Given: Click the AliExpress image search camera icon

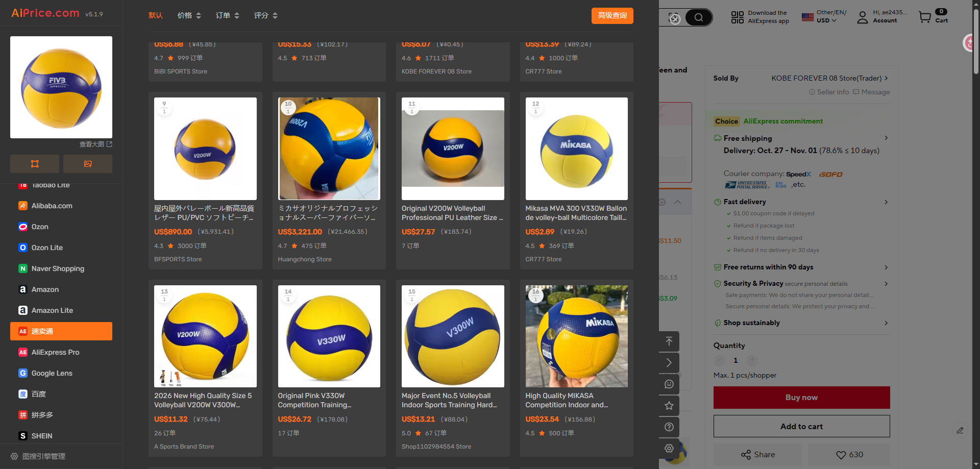Looking at the screenshot, I should (x=675, y=18).
